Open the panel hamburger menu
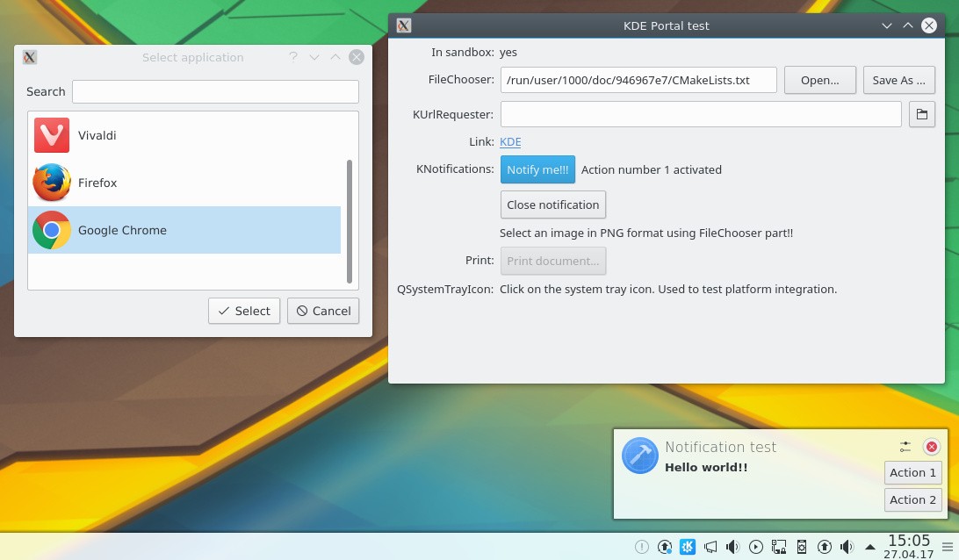959x560 pixels. click(x=948, y=546)
